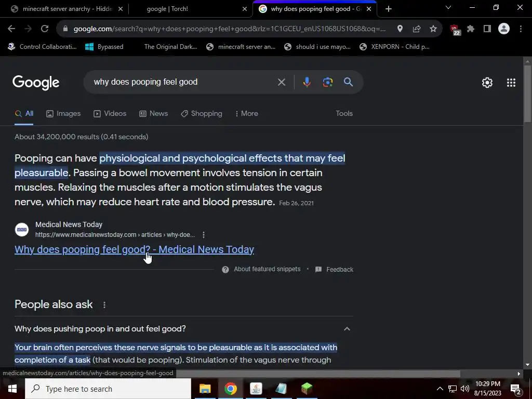The image size is (532, 399).
Task: Open the uBlock extension icon showing 22
Action: [x=455, y=30]
